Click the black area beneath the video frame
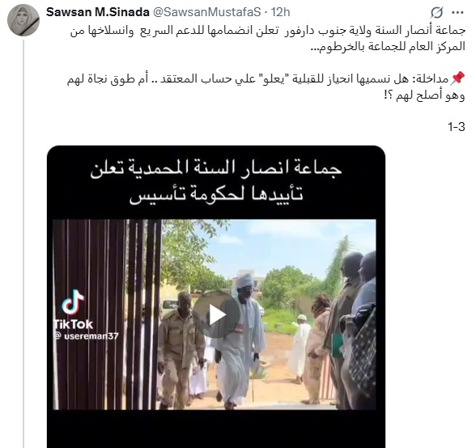Viewport: 476px width, 448px height. coord(216,429)
